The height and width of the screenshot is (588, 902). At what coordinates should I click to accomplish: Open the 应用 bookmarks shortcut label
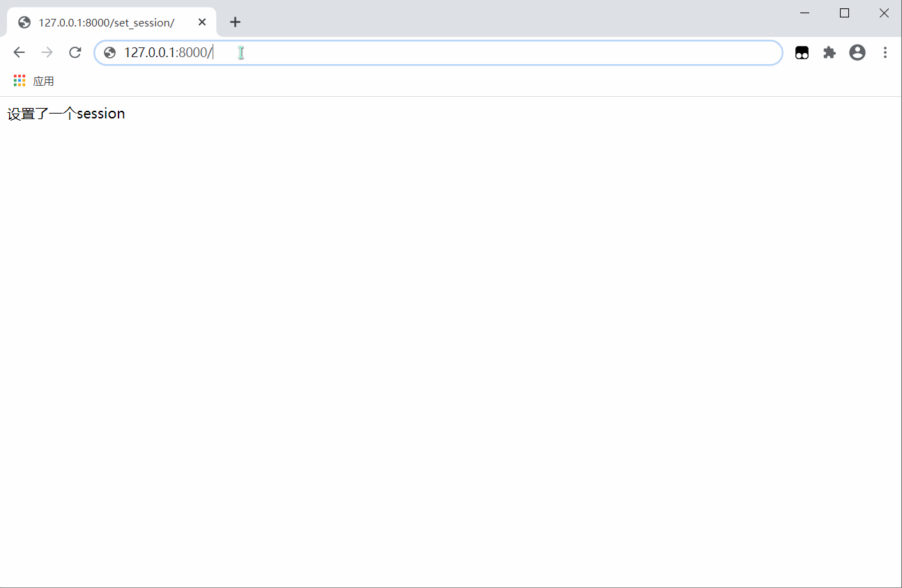click(x=43, y=81)
